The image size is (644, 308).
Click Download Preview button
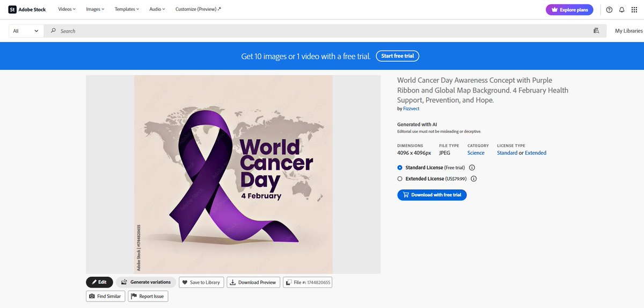tap(253, 282)
